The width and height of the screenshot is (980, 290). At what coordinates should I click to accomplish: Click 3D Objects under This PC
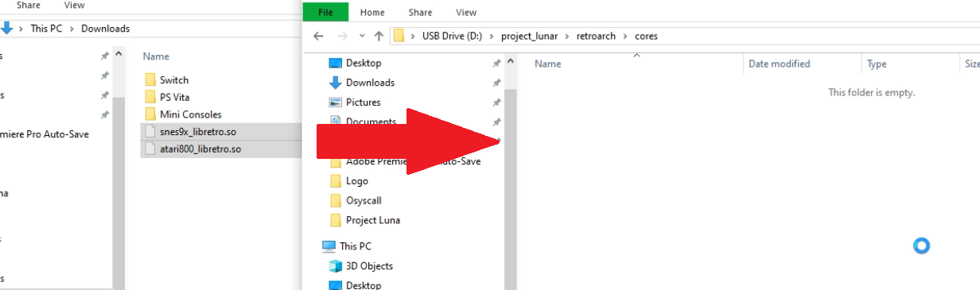369,266
